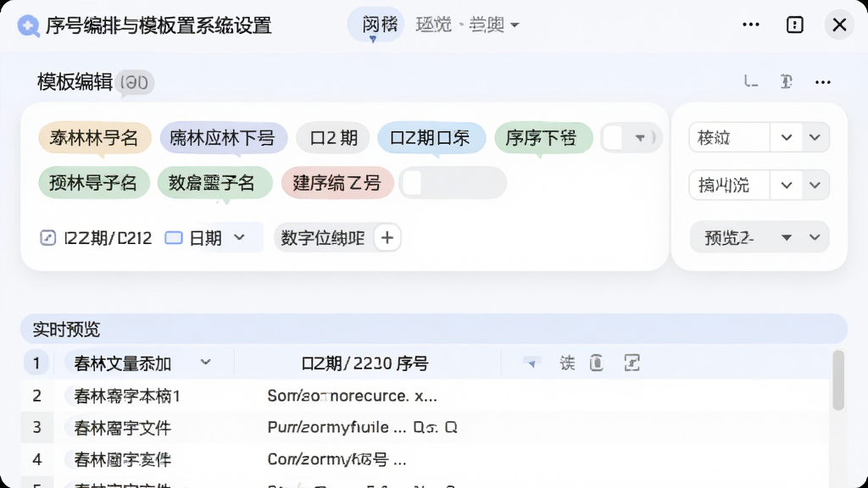Image resolution: width=868 pixels, height=488 pixels.
Task: Open the second tab dropdown in title bar
Action: click(467, 25)
